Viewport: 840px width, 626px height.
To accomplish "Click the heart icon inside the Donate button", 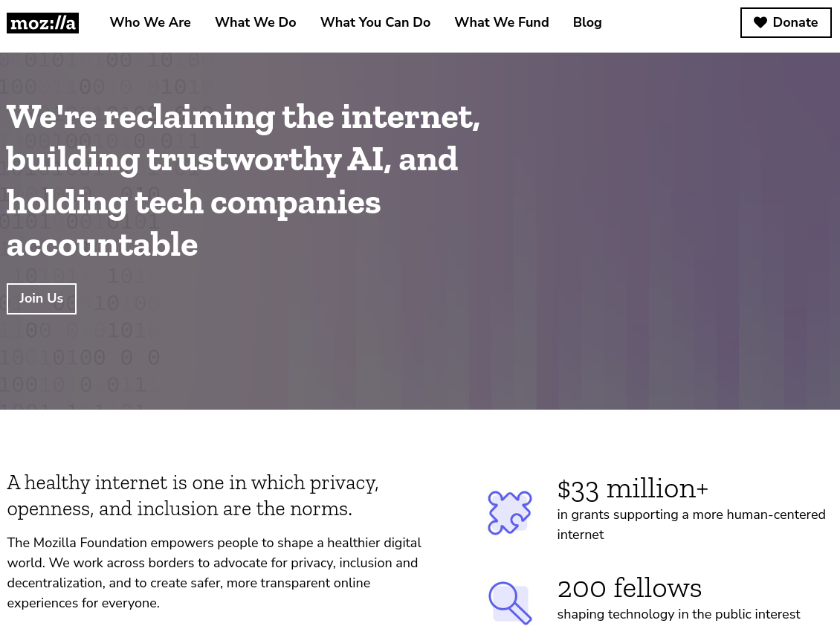I will (x=760, y=22).
